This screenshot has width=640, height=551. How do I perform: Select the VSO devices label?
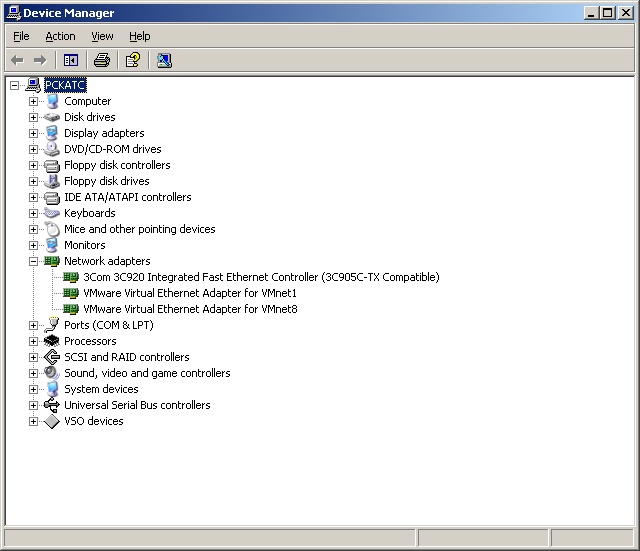93,421
